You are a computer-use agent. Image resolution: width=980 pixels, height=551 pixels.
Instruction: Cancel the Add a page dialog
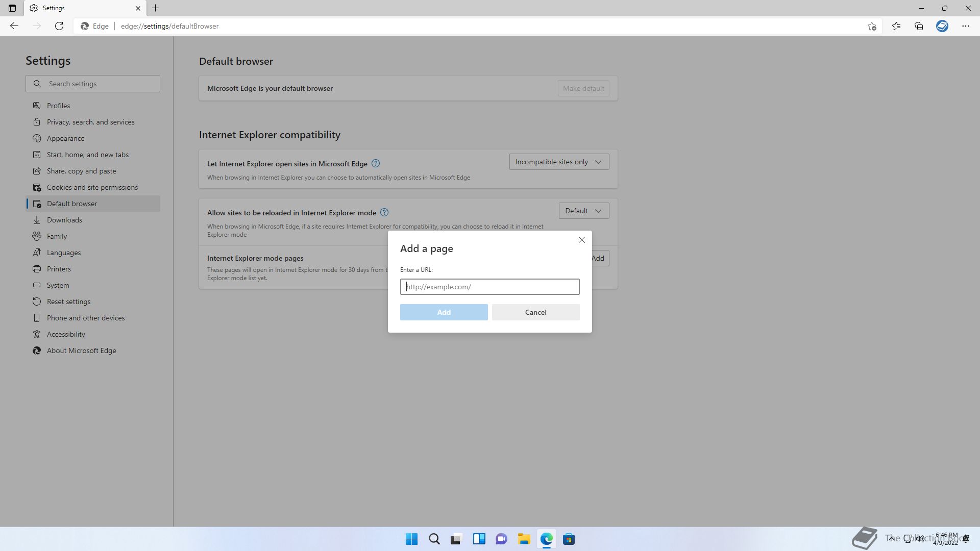click(x=536, y=312)
